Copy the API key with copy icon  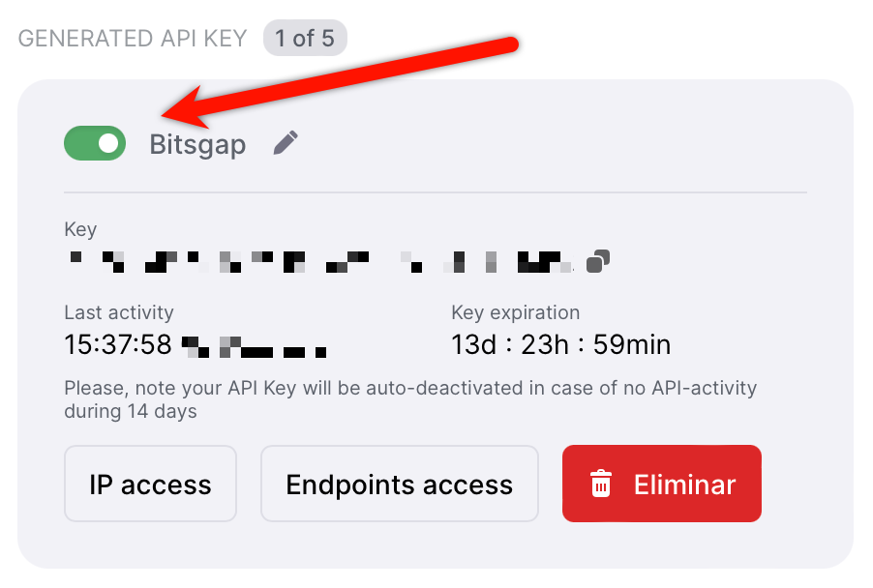point(598,261)
